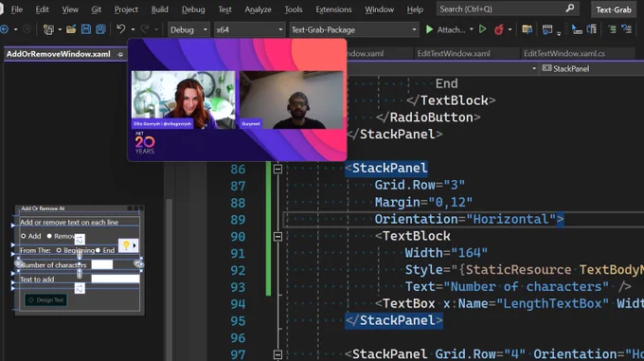Click the Hot Reload flame icon
Image resolution: width=644 pixels, height=361 pixels.
[x=499, y=29]
